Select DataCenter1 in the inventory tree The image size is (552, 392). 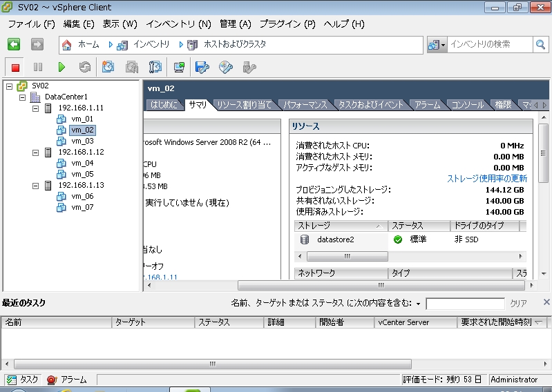(66, 97)
